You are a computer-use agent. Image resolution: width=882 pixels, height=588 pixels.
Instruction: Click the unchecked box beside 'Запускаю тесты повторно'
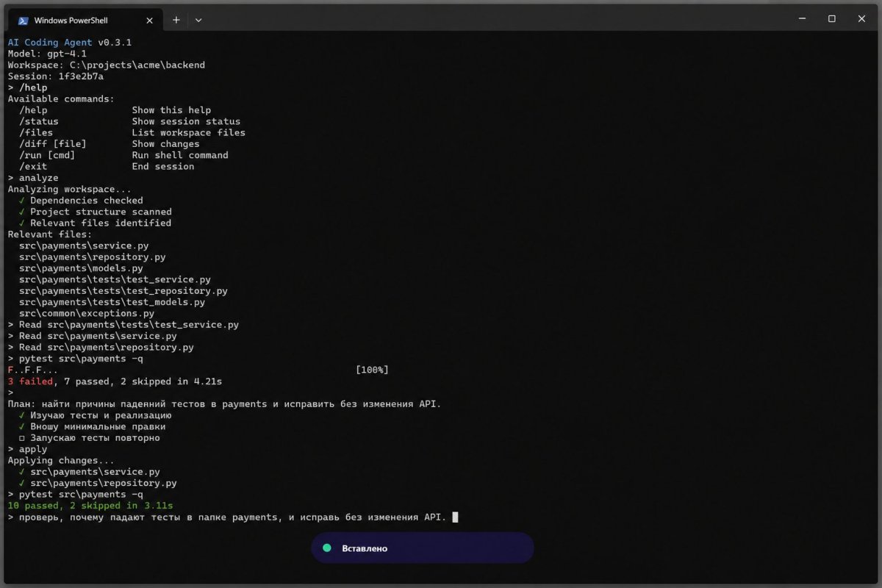pyautogui.click(x=23, y=438)
